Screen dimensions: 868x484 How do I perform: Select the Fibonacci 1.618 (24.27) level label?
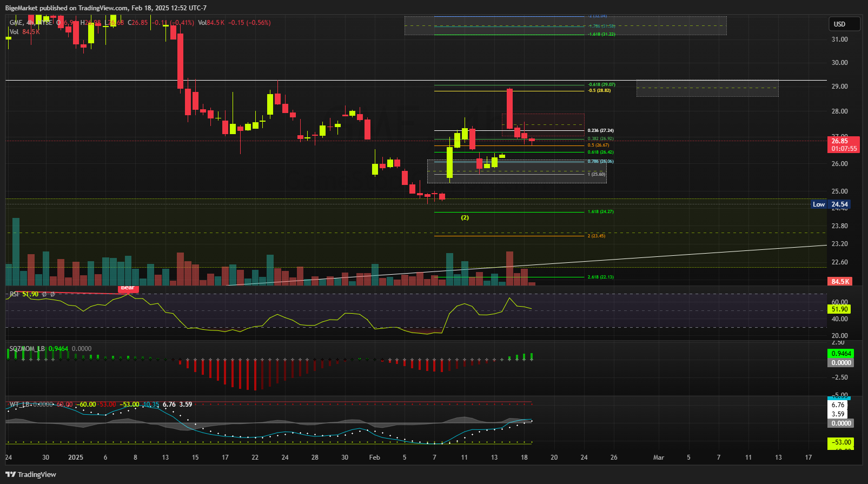(x=600, y=211)
